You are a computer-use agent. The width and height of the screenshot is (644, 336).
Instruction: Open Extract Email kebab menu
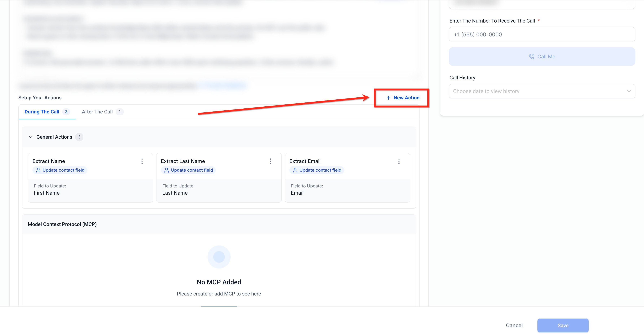point(399,161)
